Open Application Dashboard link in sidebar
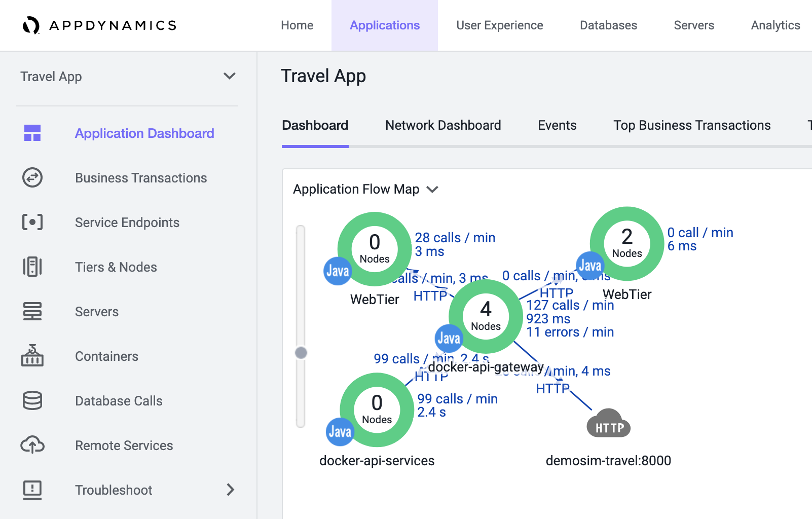The height and width of the screenshot is (519, 812). 144,133
